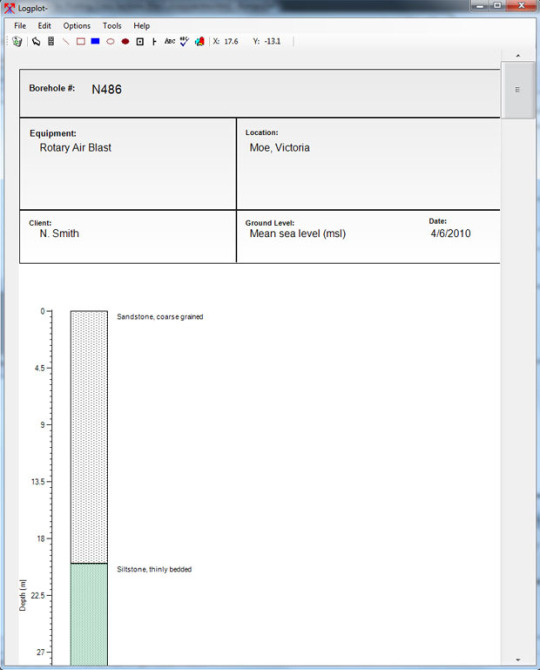Viewport: 540px width, 670px height.
Task: Select the filled dark red ellipse tool
Action: point(125,41)
